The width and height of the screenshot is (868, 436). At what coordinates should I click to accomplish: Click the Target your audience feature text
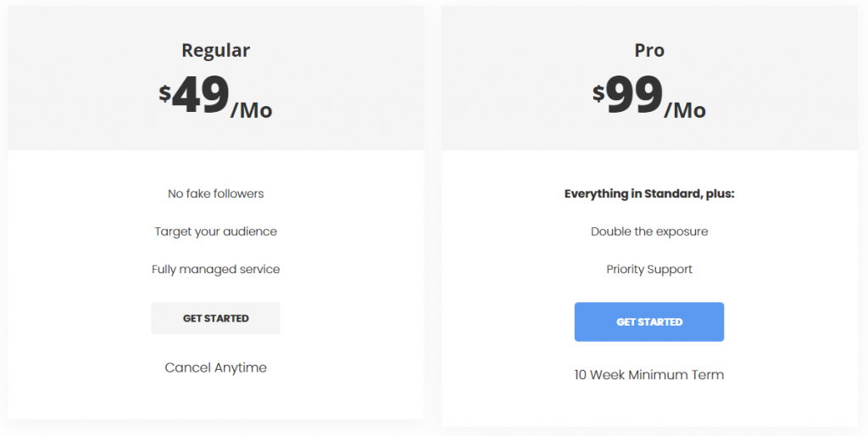216,232
